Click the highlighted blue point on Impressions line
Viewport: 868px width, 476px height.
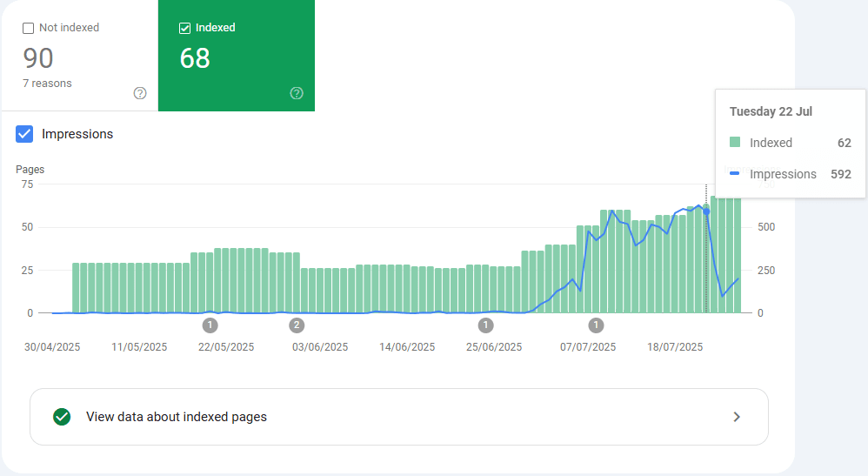coord(706,211)
